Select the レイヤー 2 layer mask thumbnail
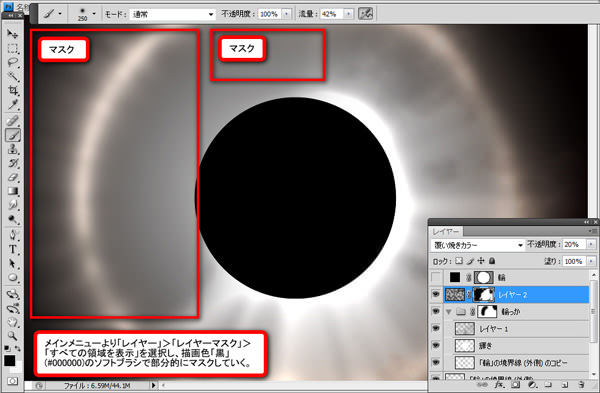The width and height of the screenshot is (600, 393). click(484, 295)
